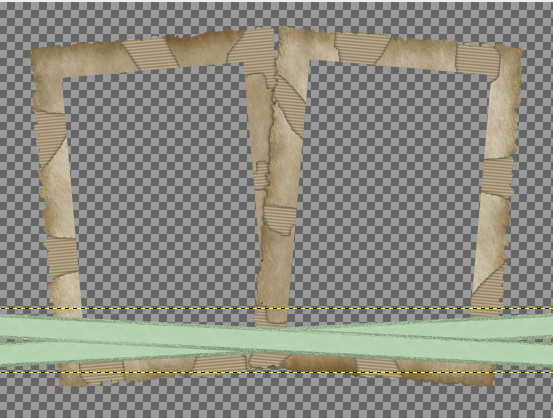Select the green crossed ribbon strip
Screen dimensions: 553x418
276,341
